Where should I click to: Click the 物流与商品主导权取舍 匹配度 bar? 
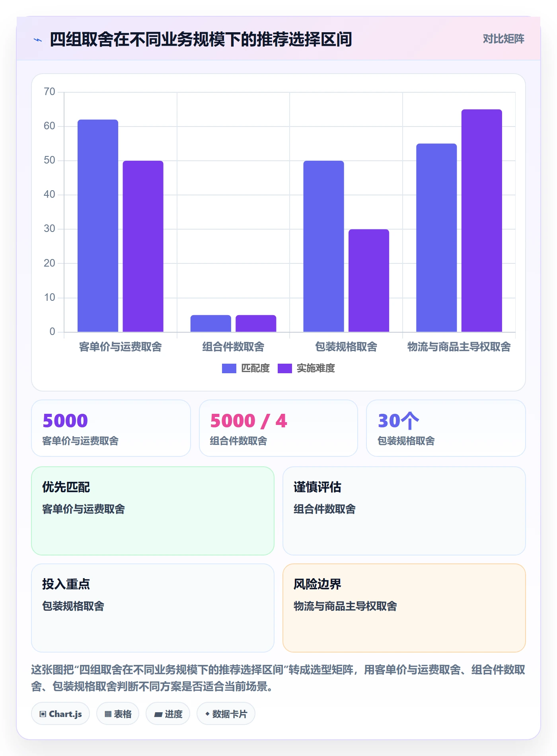436,238
